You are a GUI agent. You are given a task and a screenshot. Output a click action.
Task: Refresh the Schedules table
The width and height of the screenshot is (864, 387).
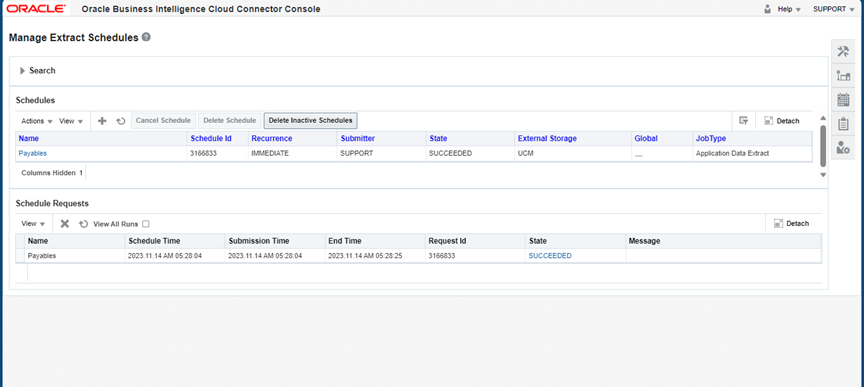click(121, 121)
